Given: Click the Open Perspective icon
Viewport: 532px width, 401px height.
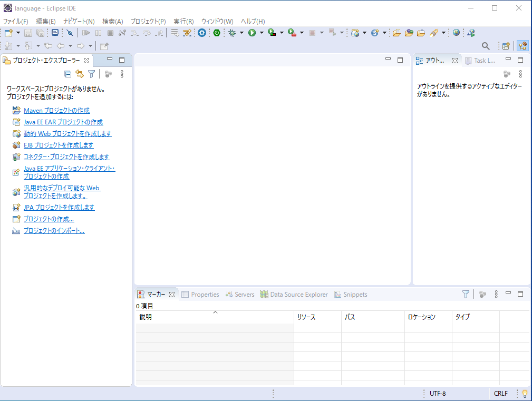Looking at the screenshot, I should [506, 46].
